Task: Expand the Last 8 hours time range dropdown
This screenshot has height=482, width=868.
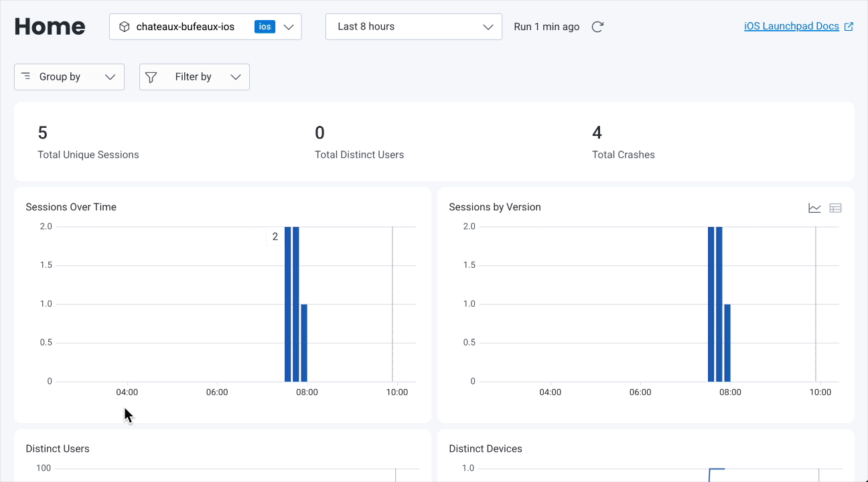Action: coord(488,27)
